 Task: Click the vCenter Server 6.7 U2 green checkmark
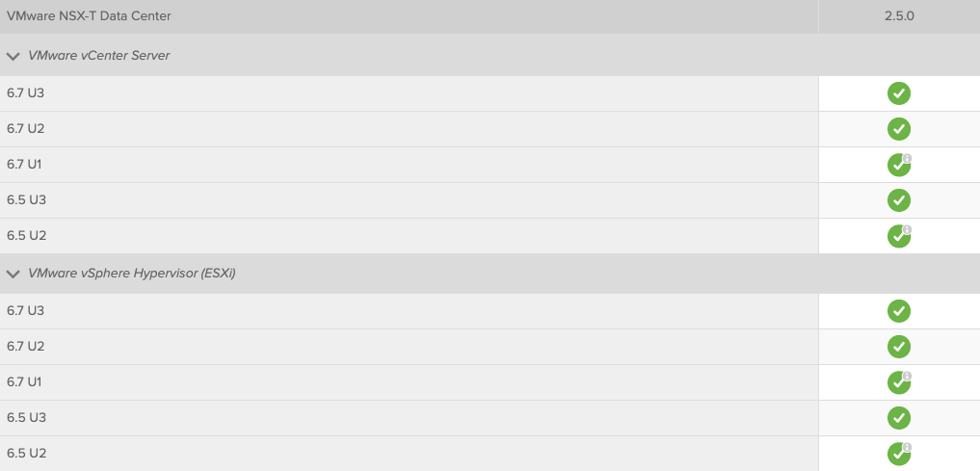[898, 129]
